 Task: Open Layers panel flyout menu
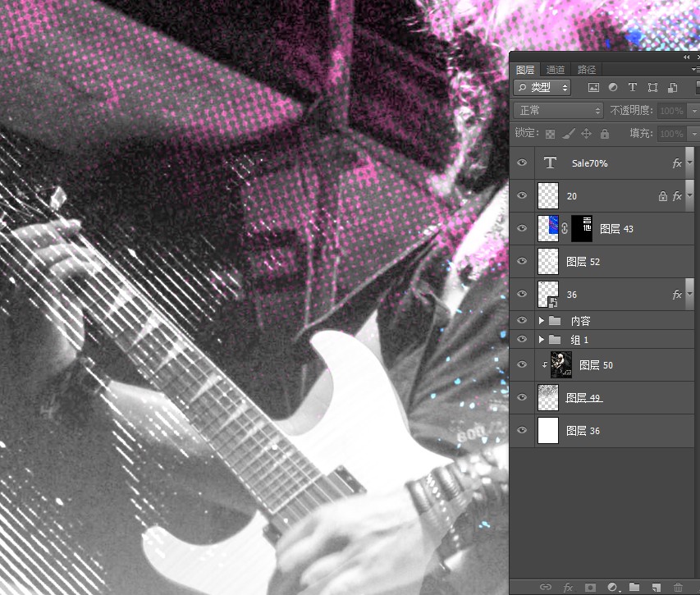point(696,70)
